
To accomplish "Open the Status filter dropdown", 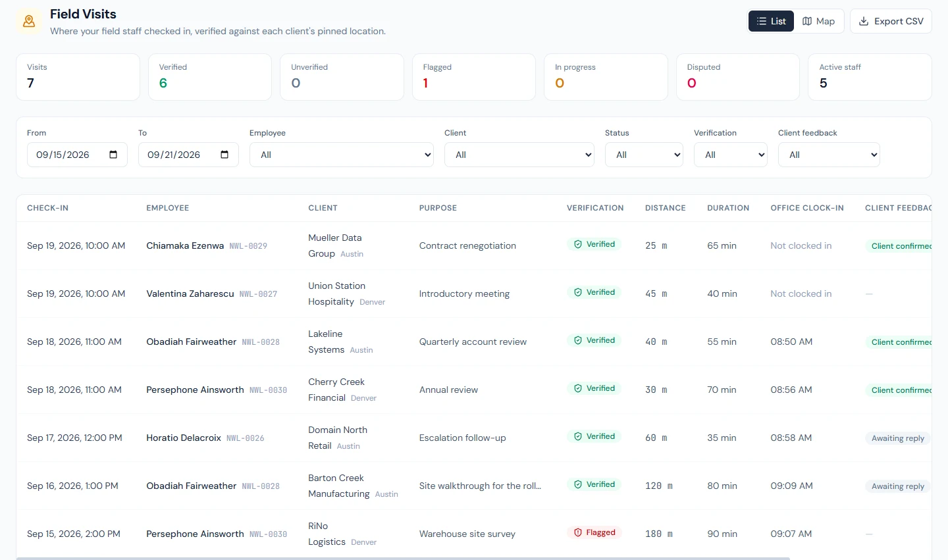I will pyautogui.click(x=644, y=155).
